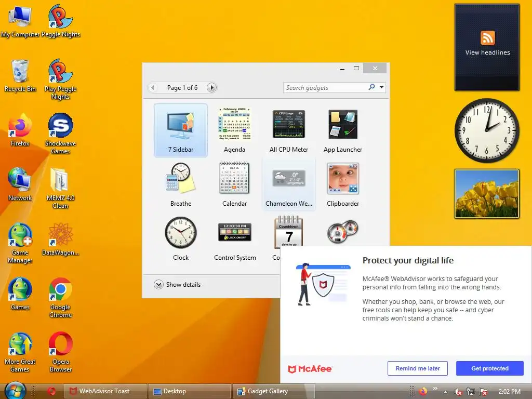The height and width of the screenshot is (399, 532).
Task: Go to previous gadget page
Action: (x=153, y=87)
